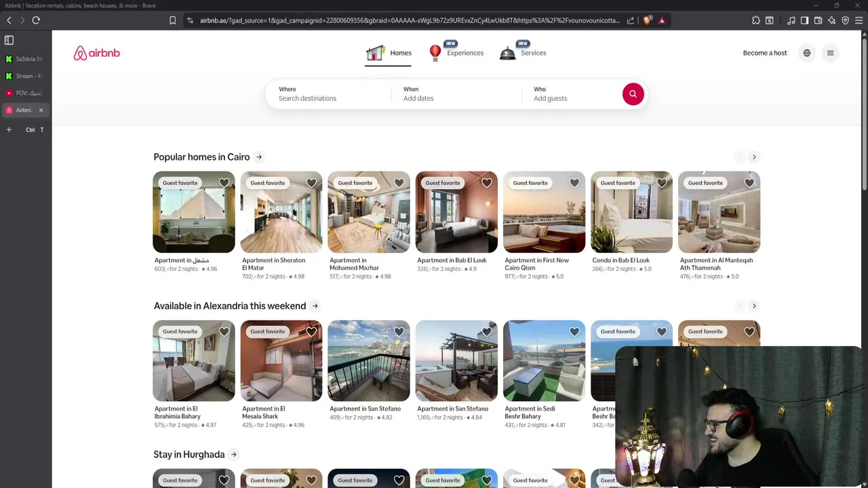This screenshot has width=868, height=488.
Task: Click the red search button
Action: [x=633, y=94]
